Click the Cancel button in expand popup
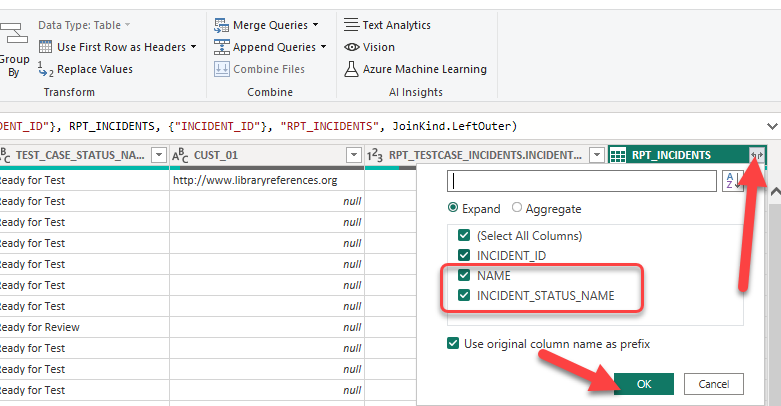Image resolution: width=781 pixels, height=406 pixels. [x=714, y=384]
